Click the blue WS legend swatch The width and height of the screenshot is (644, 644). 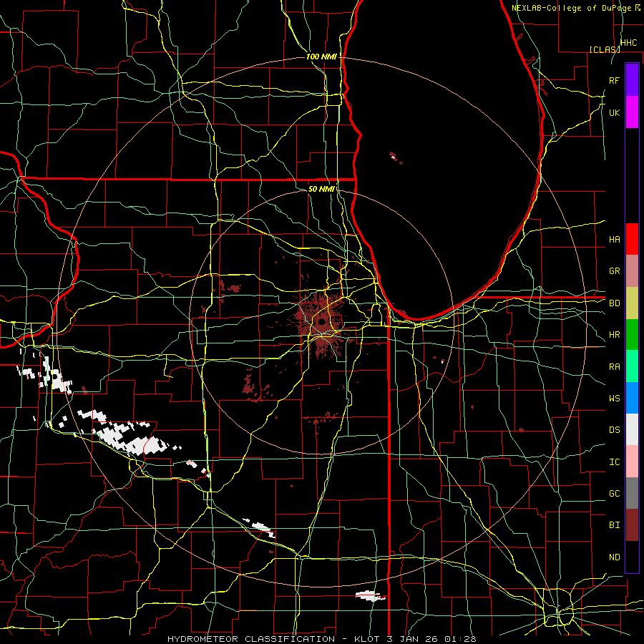coord(632,398)
